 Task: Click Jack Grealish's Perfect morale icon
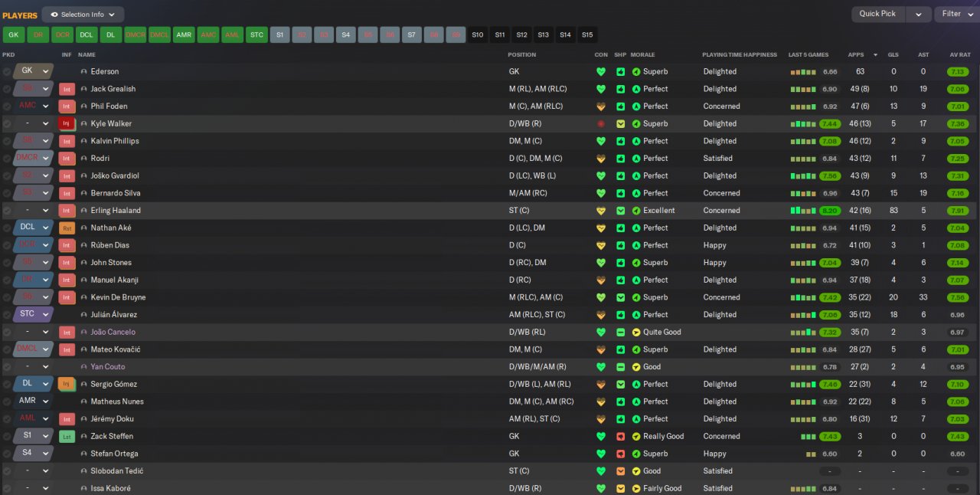point(635,89)
